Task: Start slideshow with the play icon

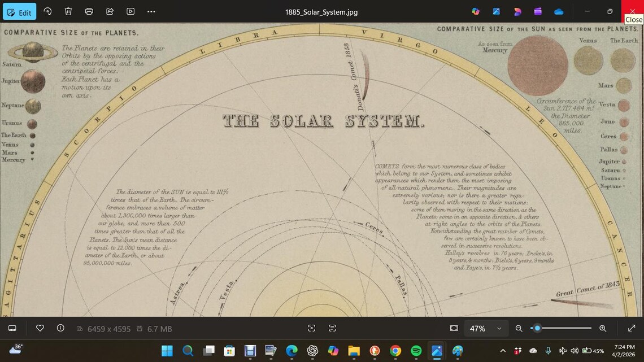Action: 130,11
